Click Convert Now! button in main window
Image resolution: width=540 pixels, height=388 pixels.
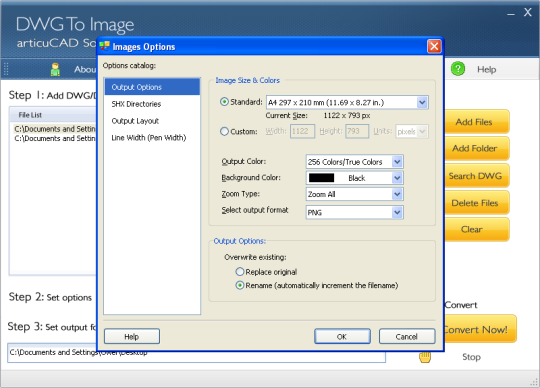[x=480, y=329]
